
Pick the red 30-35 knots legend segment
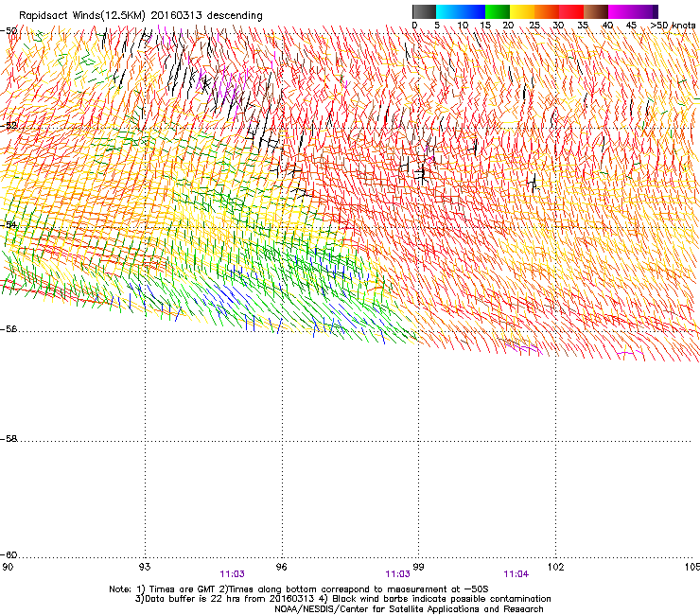(571, 11)
